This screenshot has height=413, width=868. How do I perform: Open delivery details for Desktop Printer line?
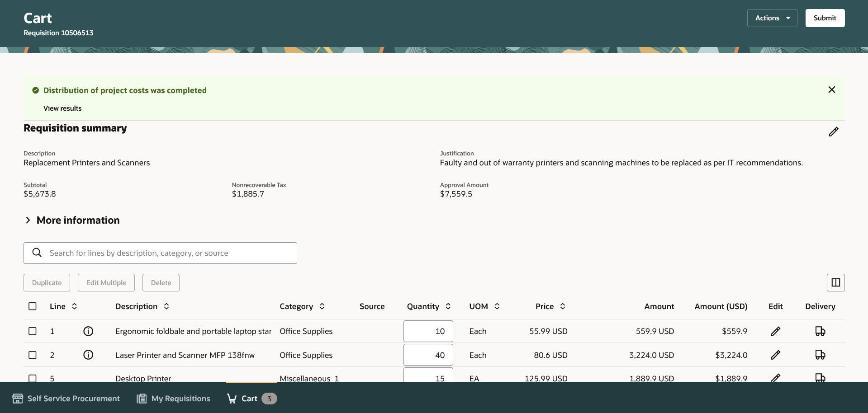[x=820, y=378]
